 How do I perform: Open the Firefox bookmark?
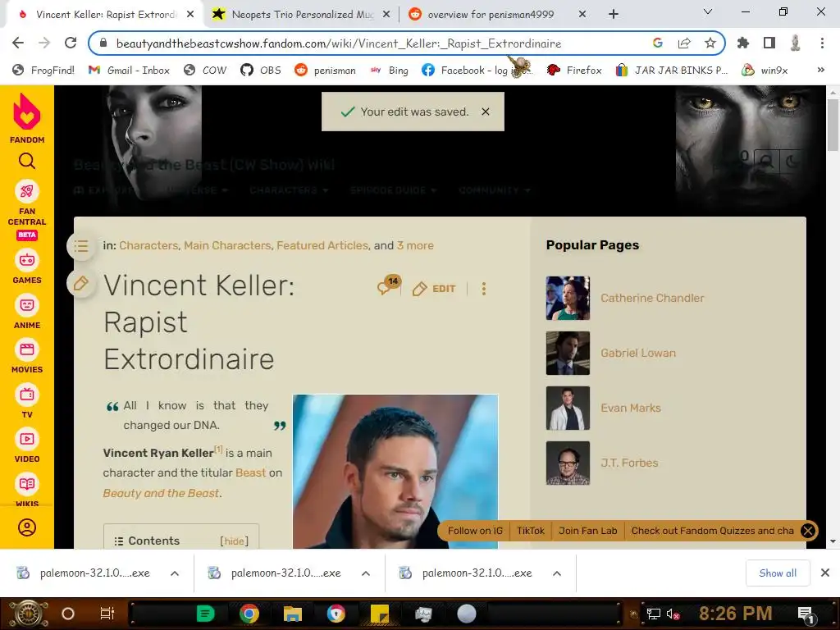tap(575, 71)
